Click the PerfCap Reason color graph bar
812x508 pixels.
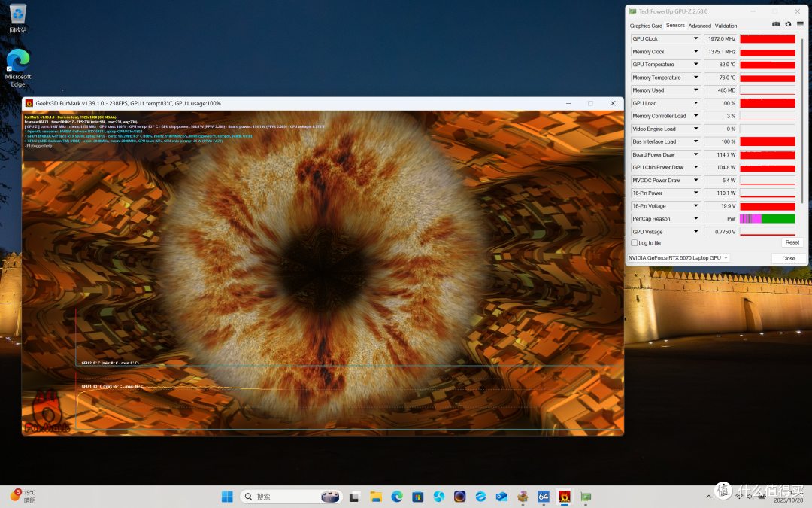[768, 219]
